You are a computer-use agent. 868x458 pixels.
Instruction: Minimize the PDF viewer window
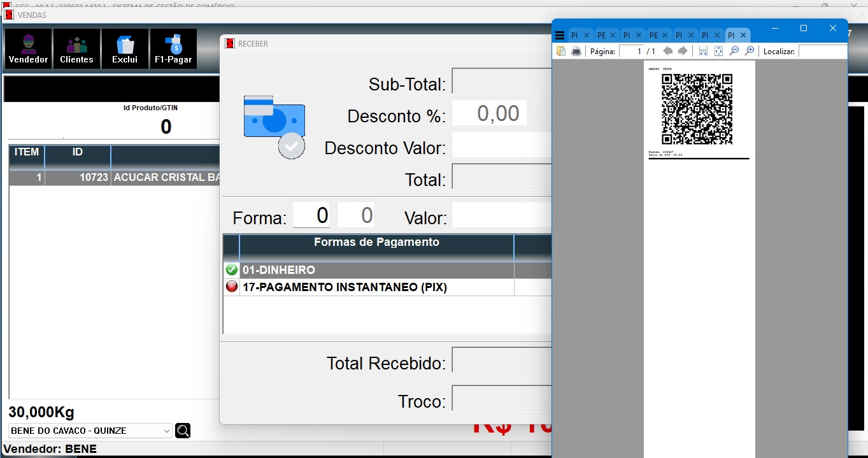[x=775, y=28]
